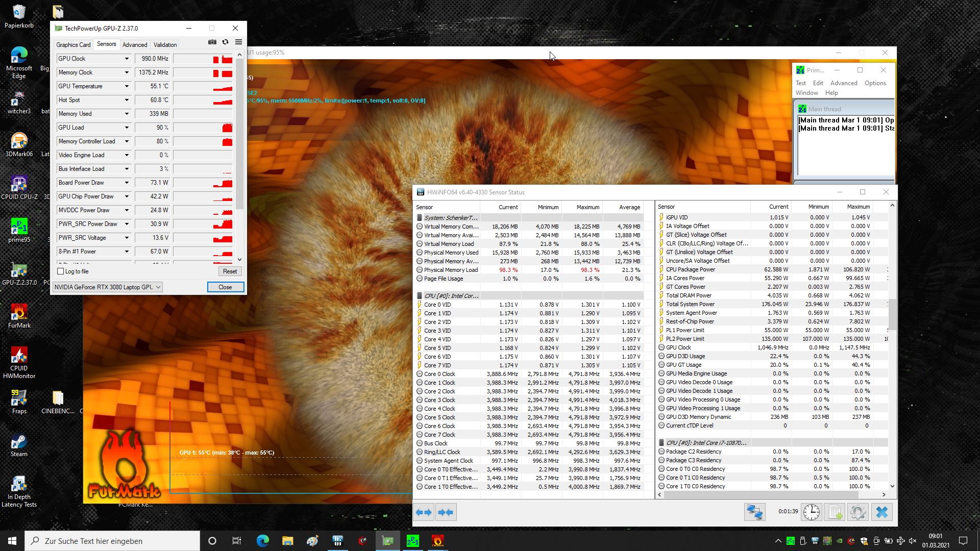
Task: Open File Explorer from taskbar
Action: pyautogui.click(x=287, y=541)
